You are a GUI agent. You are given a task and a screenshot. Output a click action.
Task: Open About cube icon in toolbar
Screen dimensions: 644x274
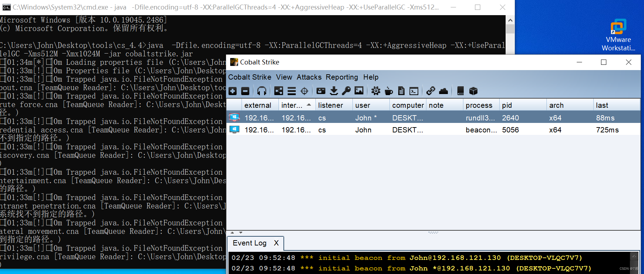tap(474, 91)
